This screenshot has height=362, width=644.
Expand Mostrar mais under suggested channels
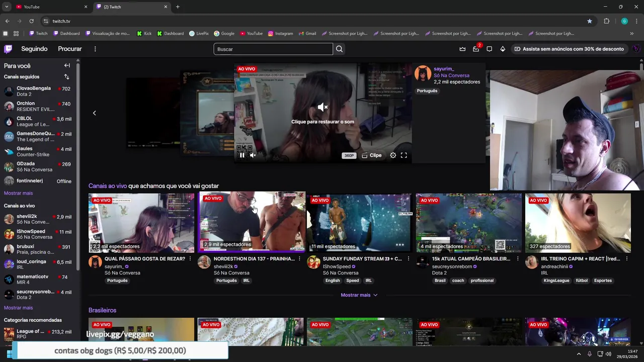pos(359,295)
